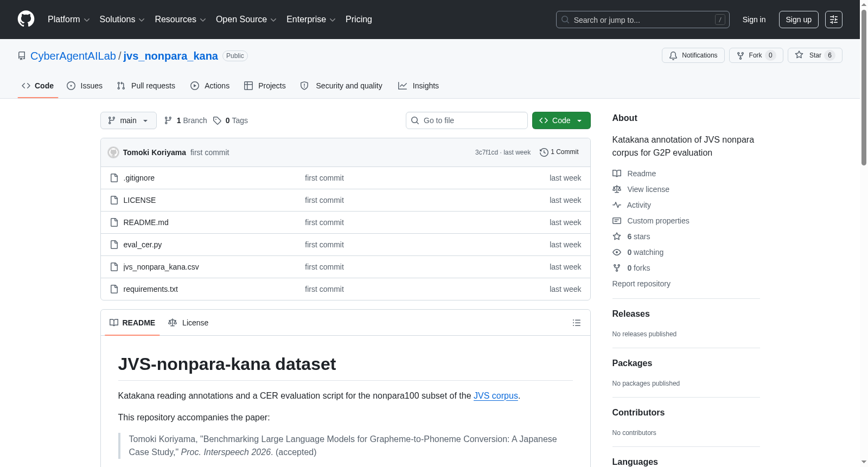The height and width of the screenshot is (467, 868).
Task: Click the eye icon beside 0 watching
Action: coord(617,252)
